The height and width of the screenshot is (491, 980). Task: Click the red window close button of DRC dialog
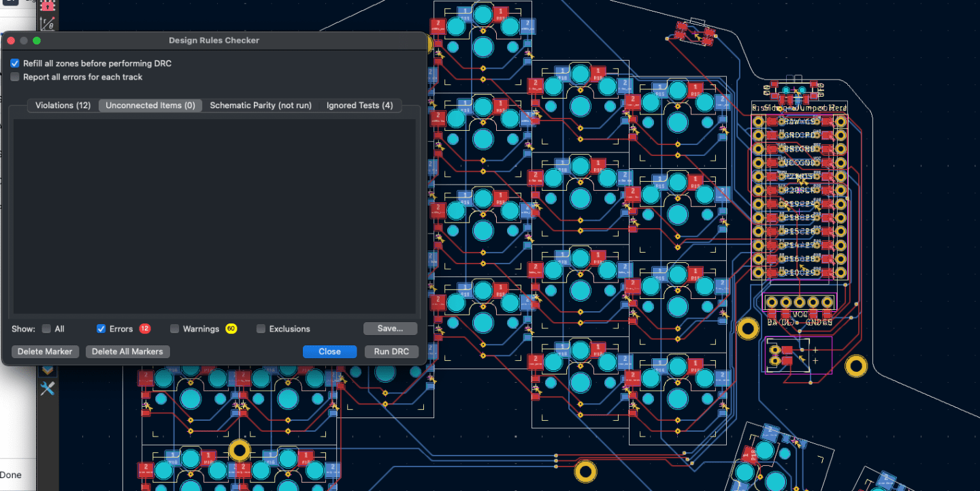(x=11, y=41)
